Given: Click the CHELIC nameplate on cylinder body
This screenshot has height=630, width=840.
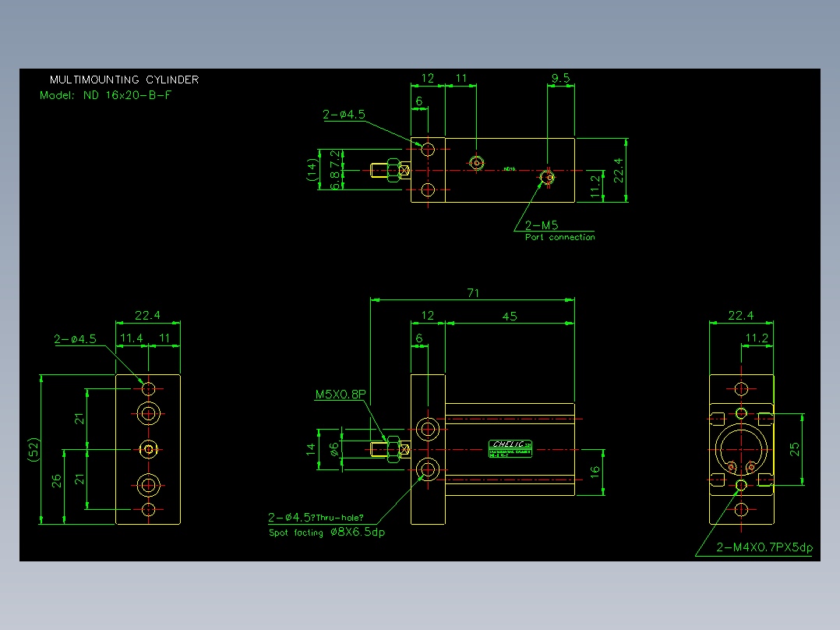Looking at the screenshot, I should tap(510, 448).
